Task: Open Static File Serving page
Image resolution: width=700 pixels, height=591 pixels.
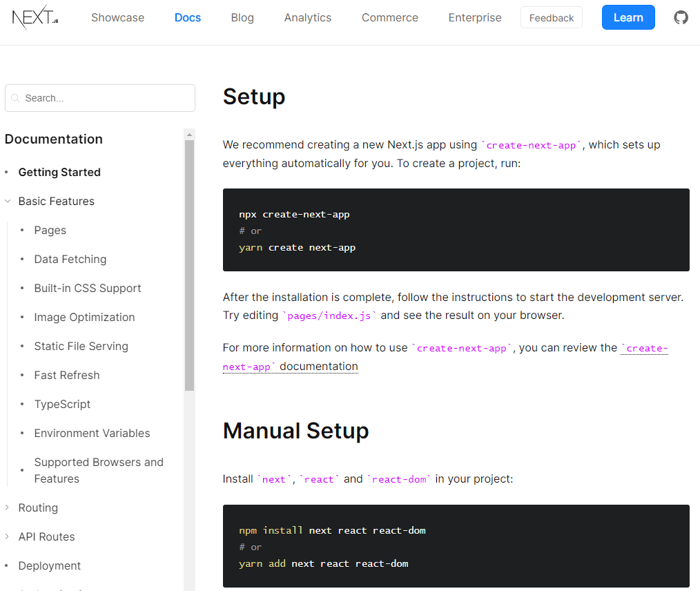Action: coord(81,347)
